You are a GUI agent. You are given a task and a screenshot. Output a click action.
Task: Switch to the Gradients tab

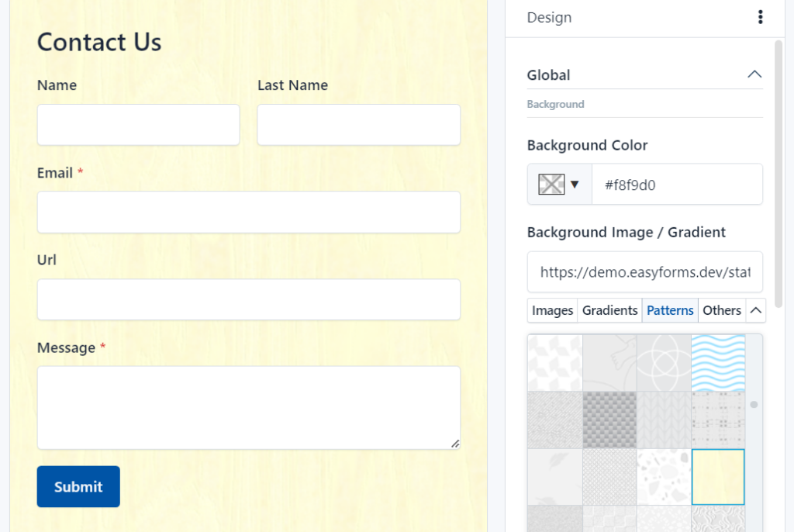[x=609, y=310]
